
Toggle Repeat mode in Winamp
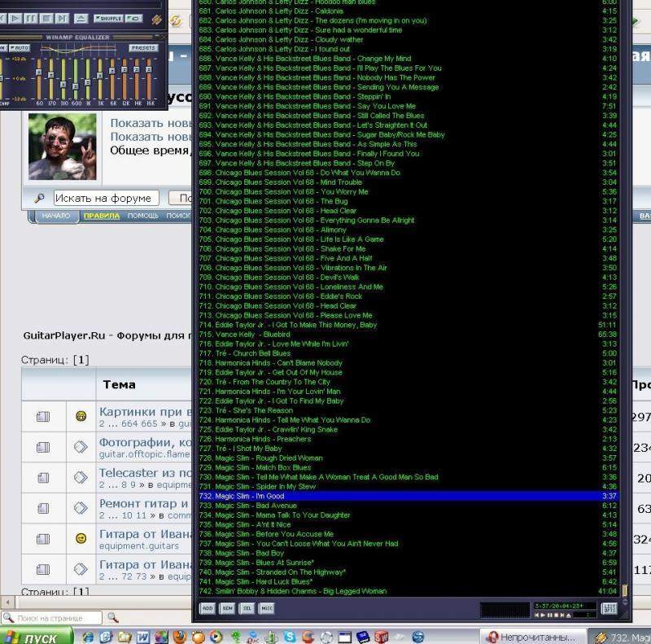coord(134,19)
